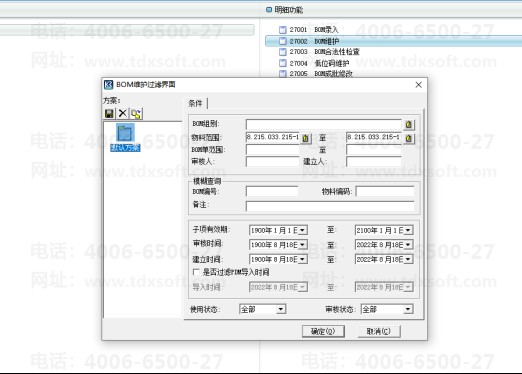Select 27004 低位码维护 entry
522x374 pixels.
(x=319, y=63)
